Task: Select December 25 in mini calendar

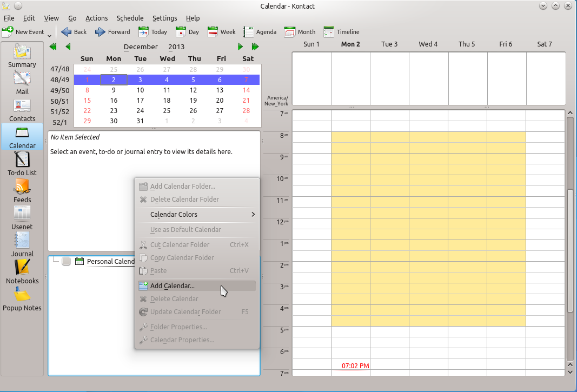Action: [x=167, y=111]
